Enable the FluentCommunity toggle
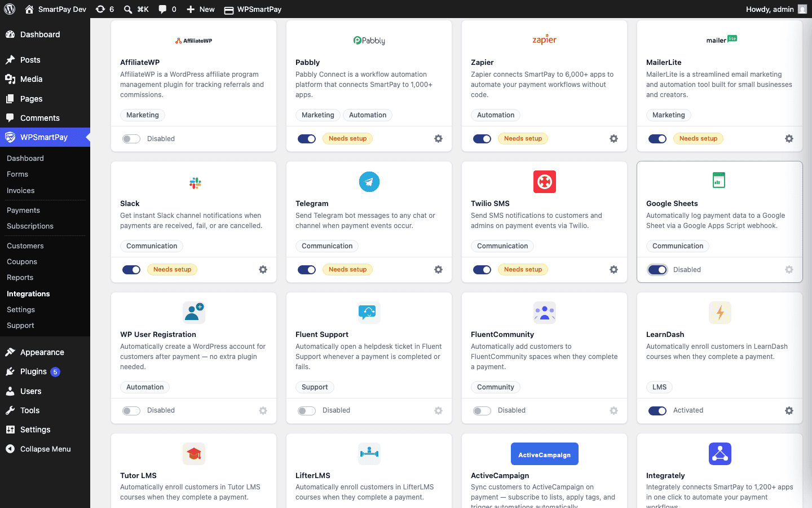812x508 pixels. tap(482, 411)
